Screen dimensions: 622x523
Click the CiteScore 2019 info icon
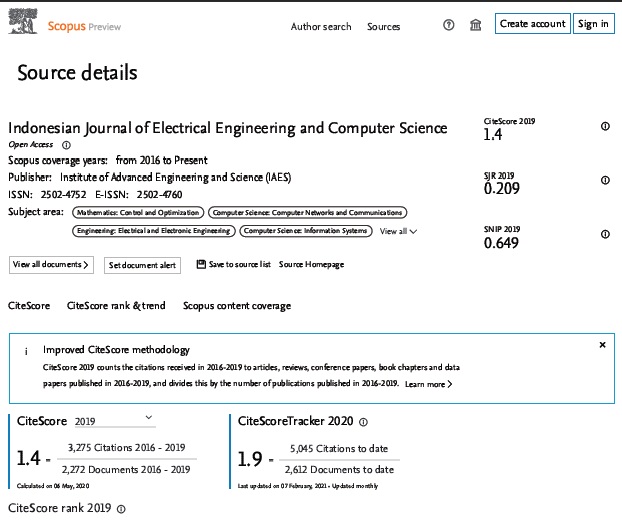(605, 126)
